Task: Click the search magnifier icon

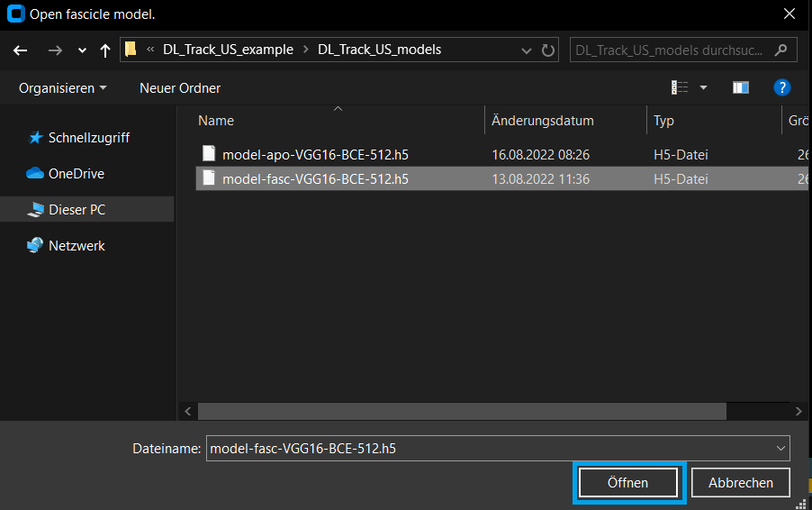Action: [x=781, y=50]
